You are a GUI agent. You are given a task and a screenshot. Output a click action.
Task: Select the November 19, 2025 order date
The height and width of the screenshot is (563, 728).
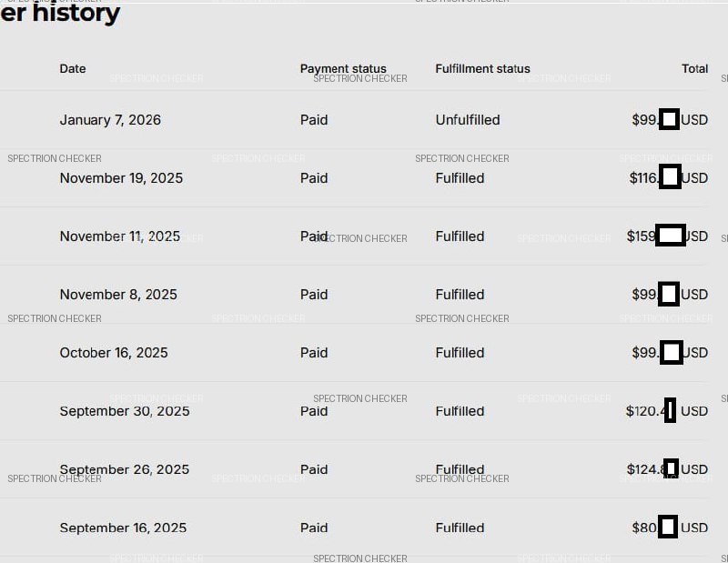click(121, 178)
